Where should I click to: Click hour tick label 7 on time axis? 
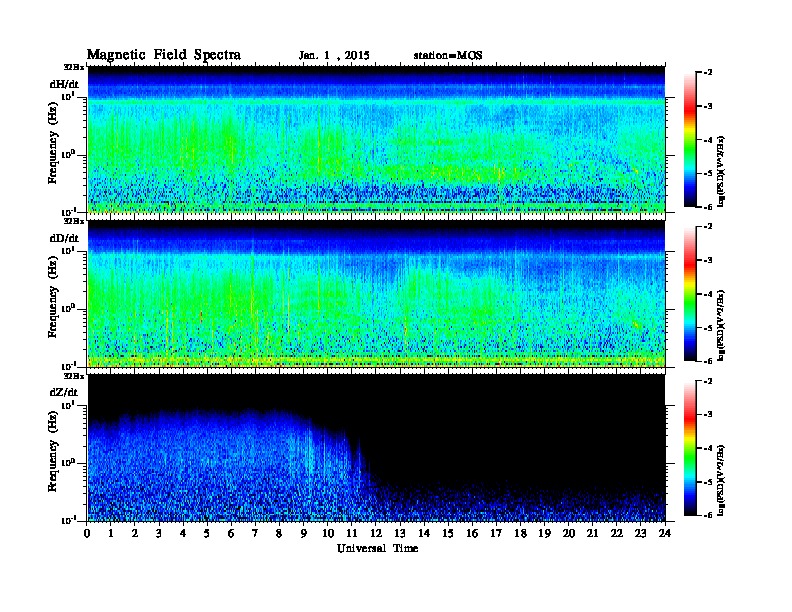pos(255,534)
